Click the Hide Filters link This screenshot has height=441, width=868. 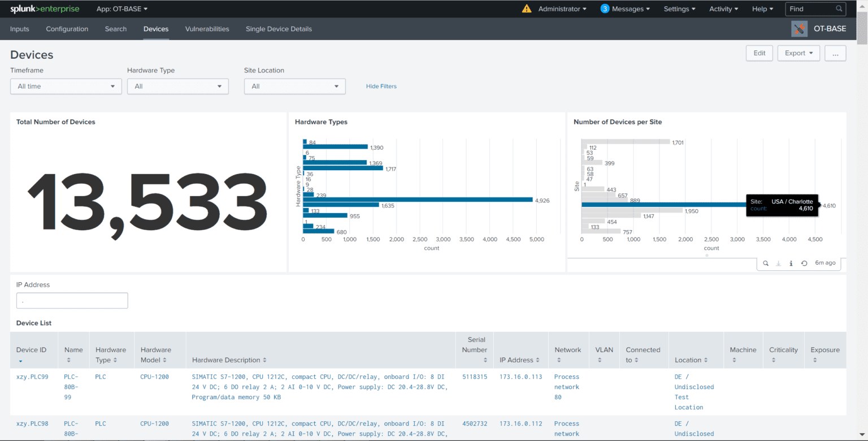pos(381,87)
